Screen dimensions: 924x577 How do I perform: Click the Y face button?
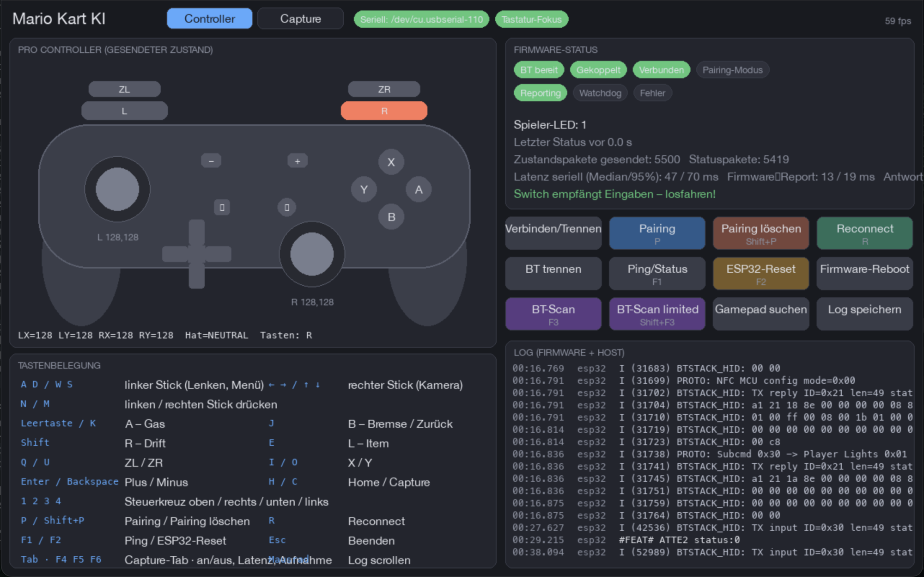[364, 190]
